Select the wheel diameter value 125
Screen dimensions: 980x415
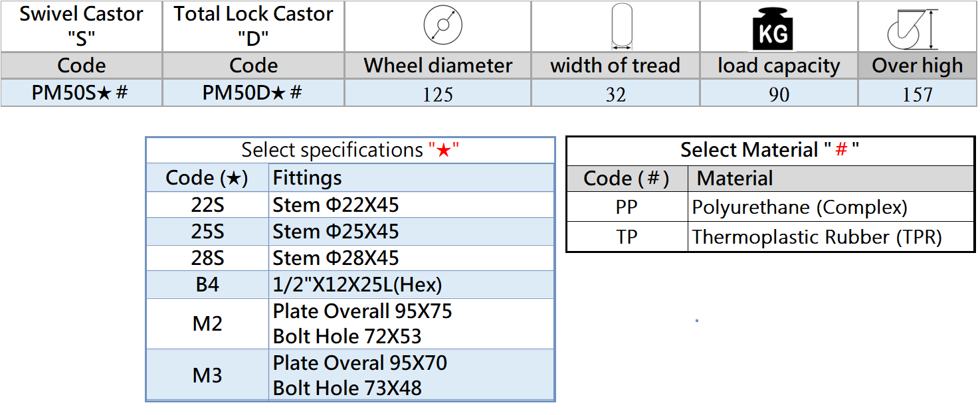click(x=438, y=95)
